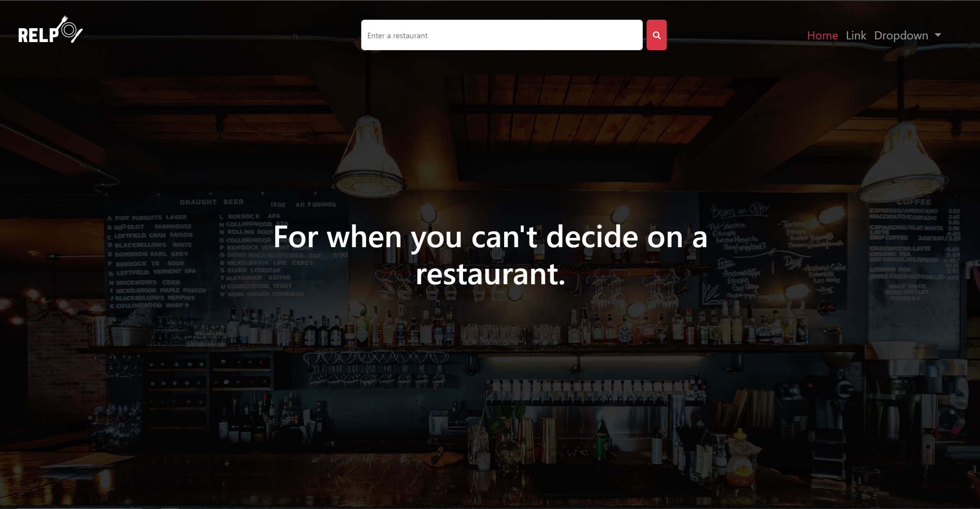This screenshot has width=980, height=509.
Task: Focus the "Enter a restaurant" search field
Action: coord(502,35)
